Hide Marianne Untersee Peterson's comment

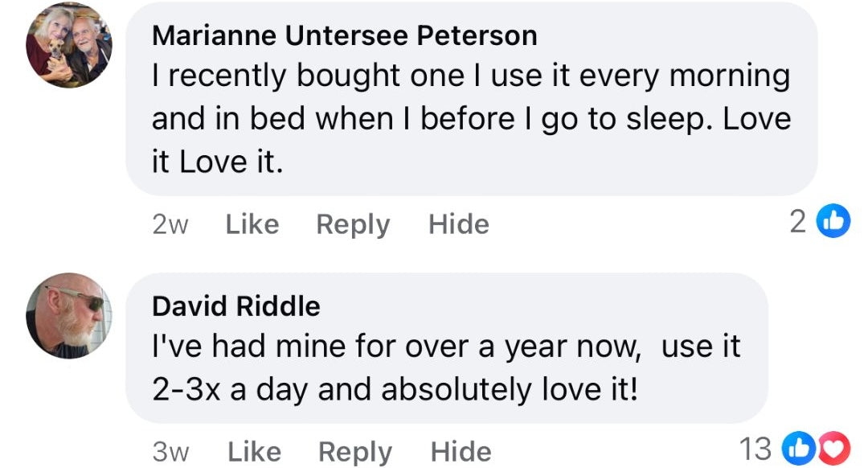pyautogui.click(x=458, y=224)
